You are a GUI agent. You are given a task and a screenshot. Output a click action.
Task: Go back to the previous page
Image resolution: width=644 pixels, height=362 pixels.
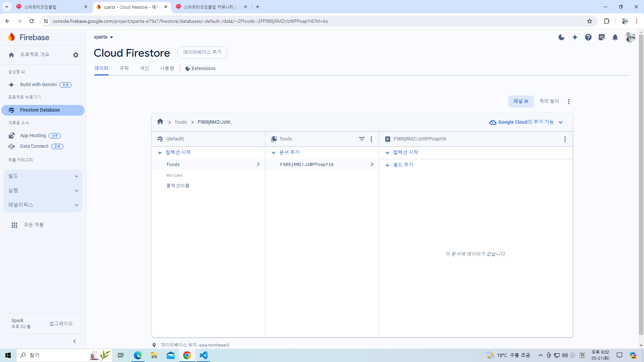click(7, 21)
